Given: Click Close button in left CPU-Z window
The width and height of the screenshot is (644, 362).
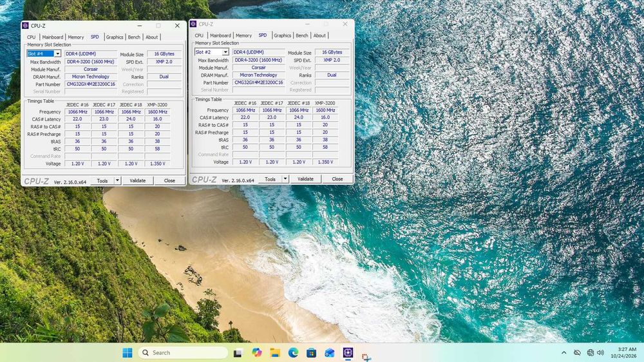Looking at the screenshot, I should coord(169,180).
